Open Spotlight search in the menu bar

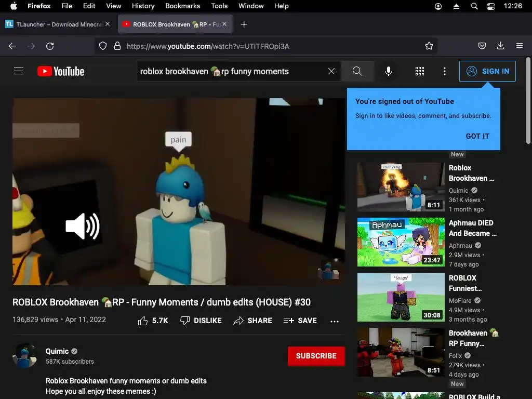point(474,6)
